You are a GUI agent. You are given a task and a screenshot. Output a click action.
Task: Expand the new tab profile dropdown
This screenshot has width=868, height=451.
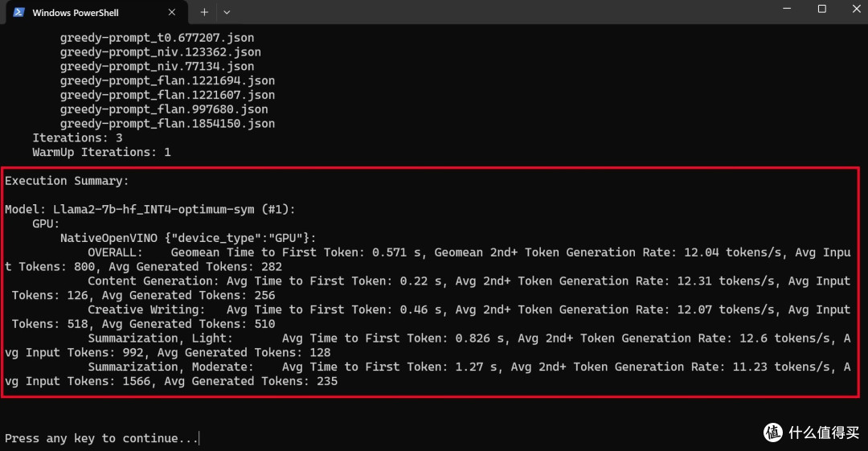[x=227, y=12]
